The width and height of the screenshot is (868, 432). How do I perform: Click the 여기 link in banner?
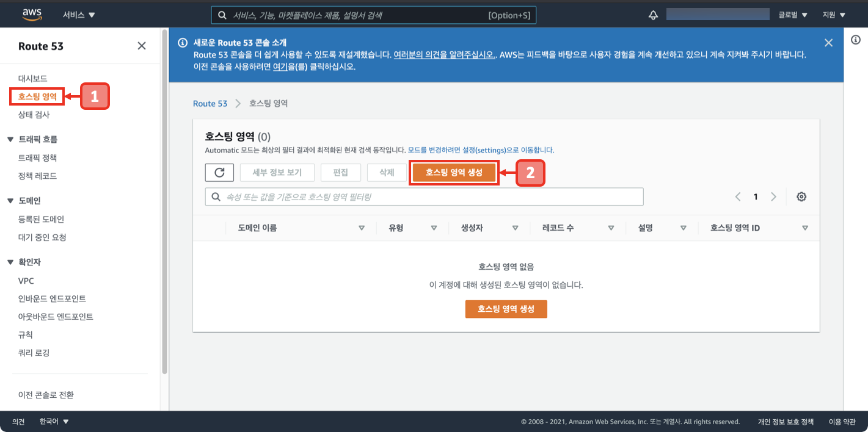tap(280, 67)
